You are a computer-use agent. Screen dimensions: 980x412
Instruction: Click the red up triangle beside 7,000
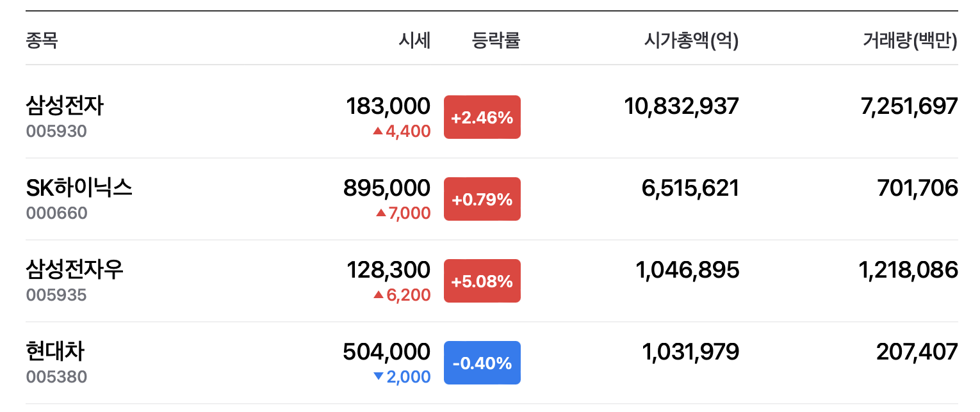(381, 213)
